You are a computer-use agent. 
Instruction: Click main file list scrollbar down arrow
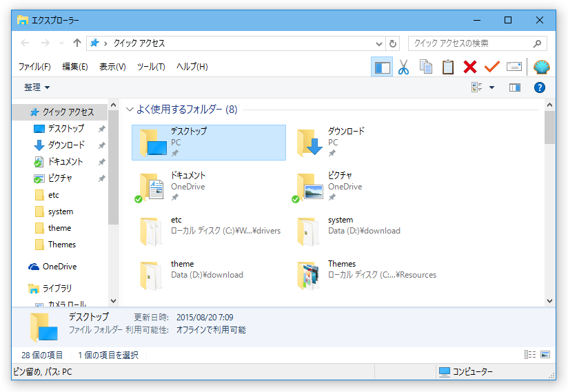click(549, 301)
